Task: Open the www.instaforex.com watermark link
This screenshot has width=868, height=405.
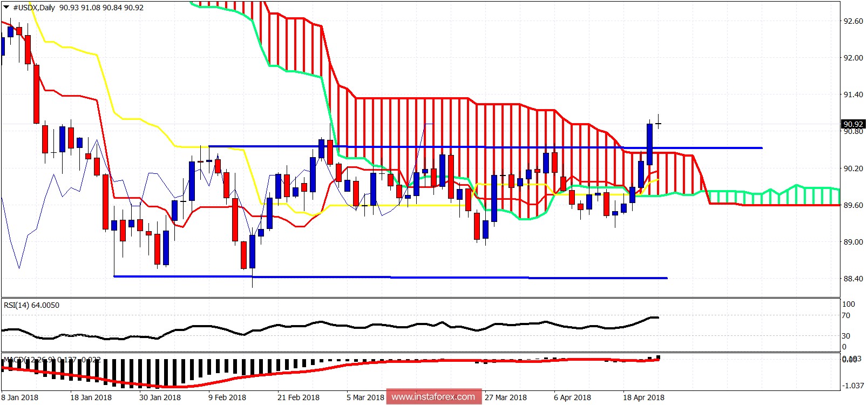Action: click(433, 397)
